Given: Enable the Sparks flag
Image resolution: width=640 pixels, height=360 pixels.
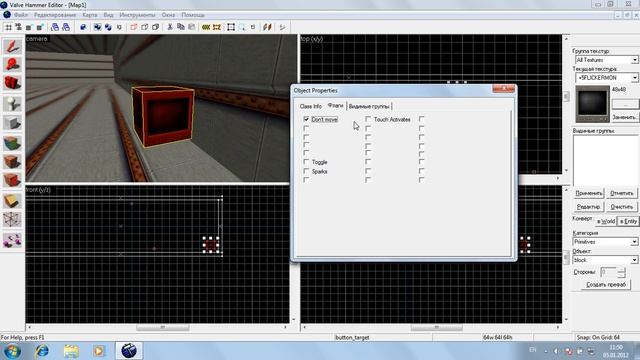Looking at the screenshot, I should (x=307, y=171).
